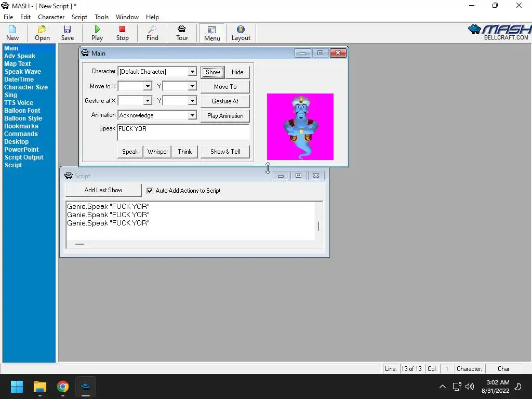Open the Script menu
Viewport: 532px width, 399px height.
(x=79, y=17)
